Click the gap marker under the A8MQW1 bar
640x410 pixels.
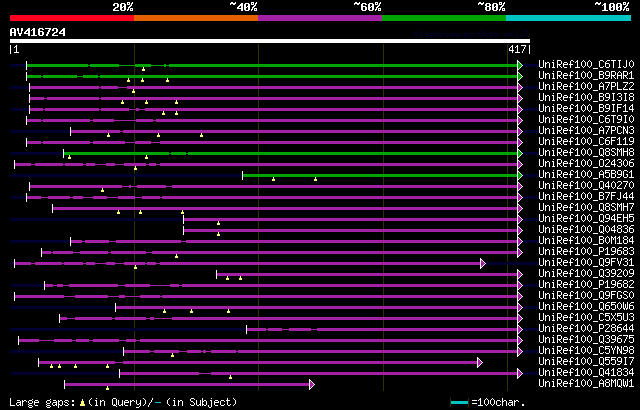tap(107, 389)
